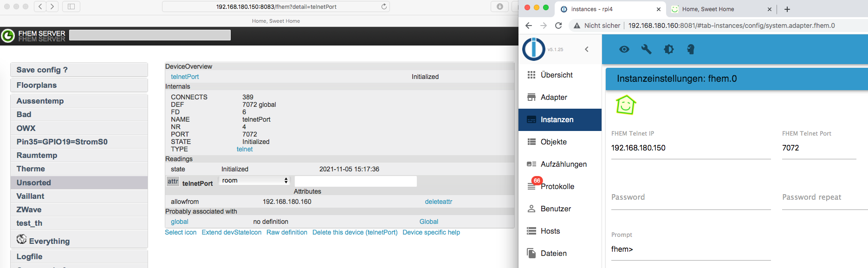Toggle the eye visibility icon in ioBroker
This screenshot has width=868, height=268.
pos(624,49)
